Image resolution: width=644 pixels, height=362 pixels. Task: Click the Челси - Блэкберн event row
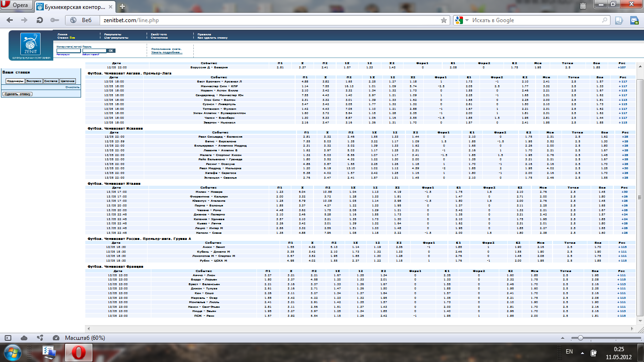tap(219, 118)
